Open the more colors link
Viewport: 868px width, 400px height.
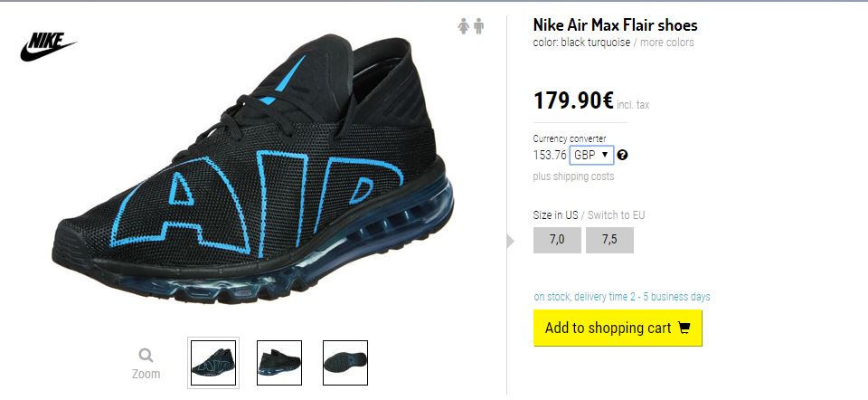click(667, 43)
